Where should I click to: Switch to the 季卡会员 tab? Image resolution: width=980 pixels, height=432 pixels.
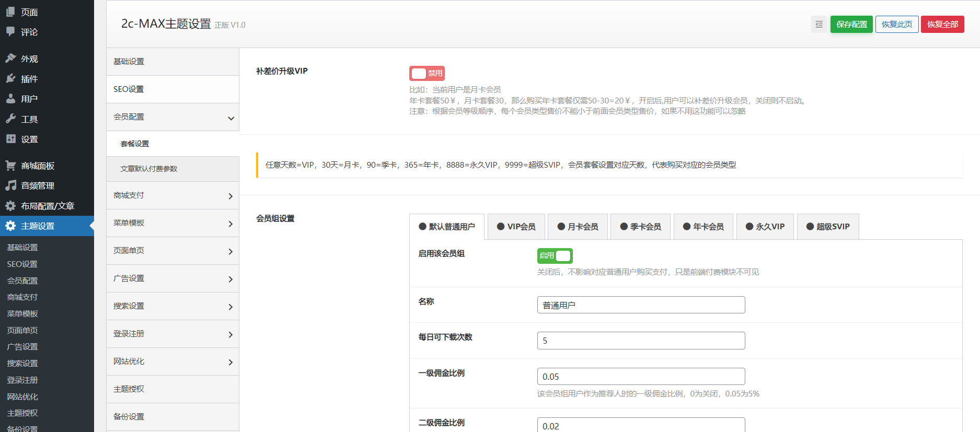pyautogui.click(x=641, y=227)
